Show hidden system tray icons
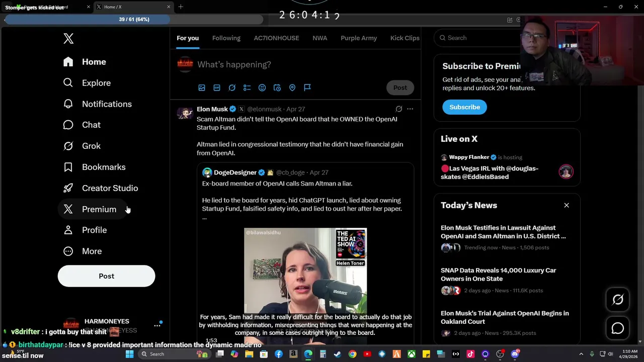 [581, 354]
